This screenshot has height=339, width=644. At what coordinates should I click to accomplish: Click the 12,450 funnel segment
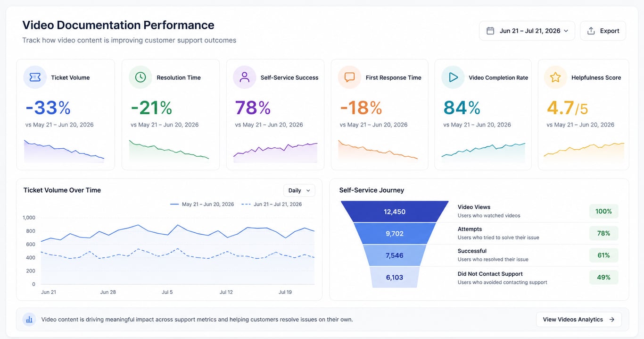(x=395, y=212)
